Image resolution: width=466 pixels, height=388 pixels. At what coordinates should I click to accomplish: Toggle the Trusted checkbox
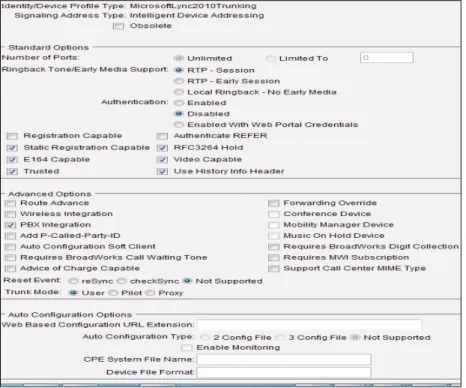[12, 172]
